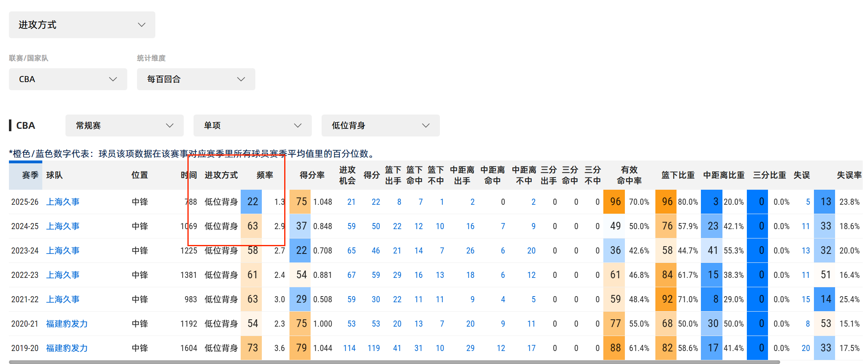The image size is (868, 364).
Task: Click the 失误率 column header
Action: (849, 175)
